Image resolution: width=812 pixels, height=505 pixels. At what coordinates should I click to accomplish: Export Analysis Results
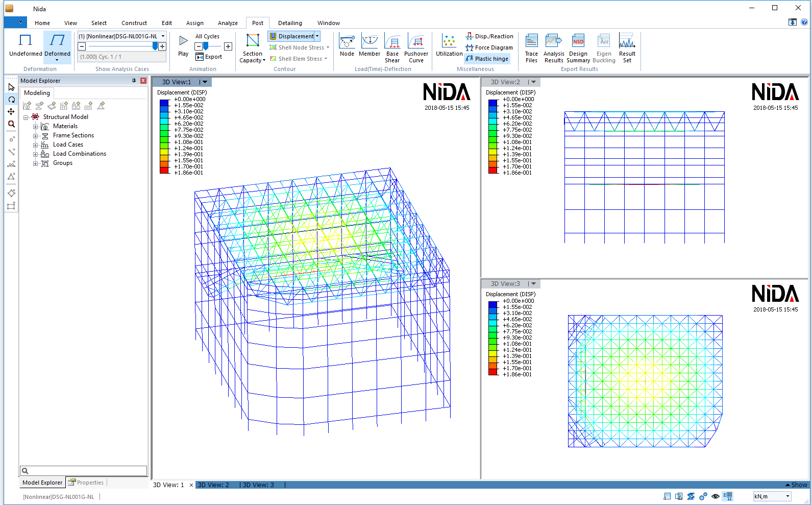(x=554, y=49)
